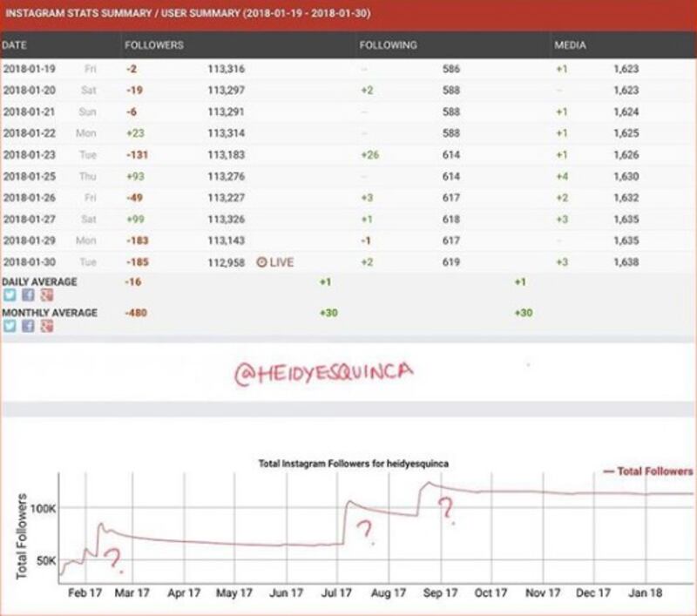This screenshot has width=697, height=616.
Task: Select the 2018-01-26 date cell
Action: click(30, 198)
